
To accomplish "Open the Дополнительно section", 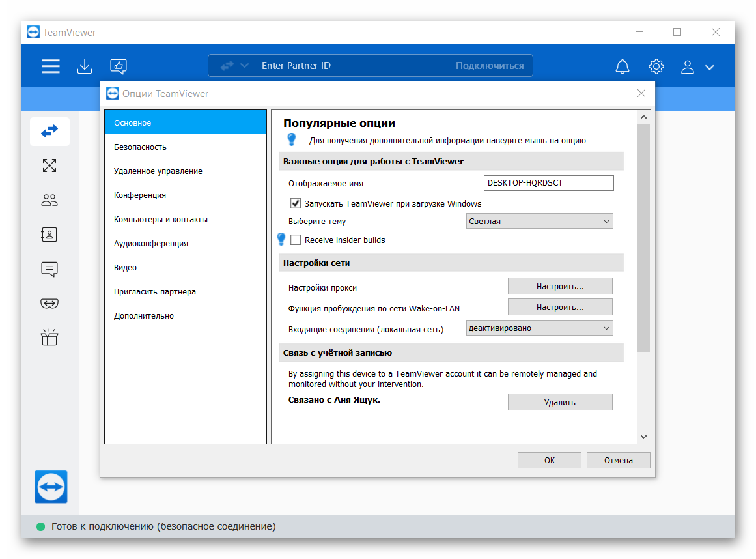I will point(144,316).
